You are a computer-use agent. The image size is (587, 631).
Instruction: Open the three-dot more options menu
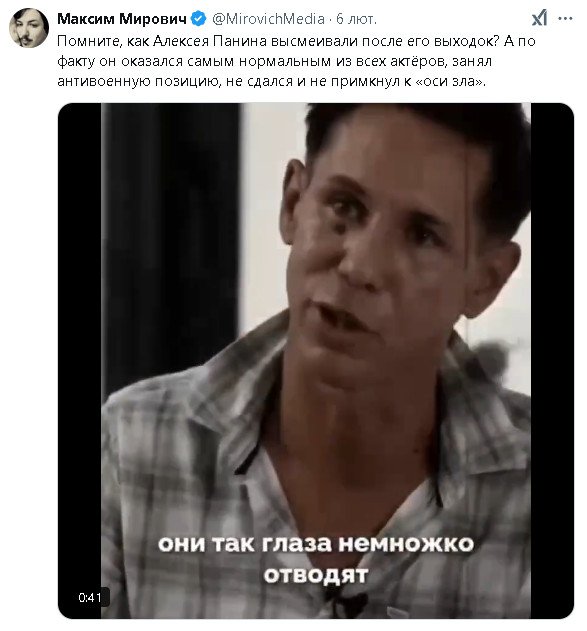tap(565, 19)
